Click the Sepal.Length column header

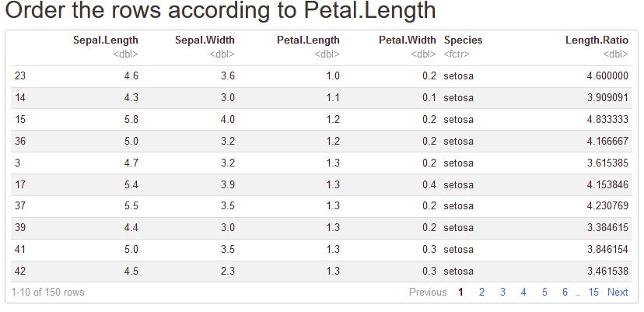coord(105,40)
